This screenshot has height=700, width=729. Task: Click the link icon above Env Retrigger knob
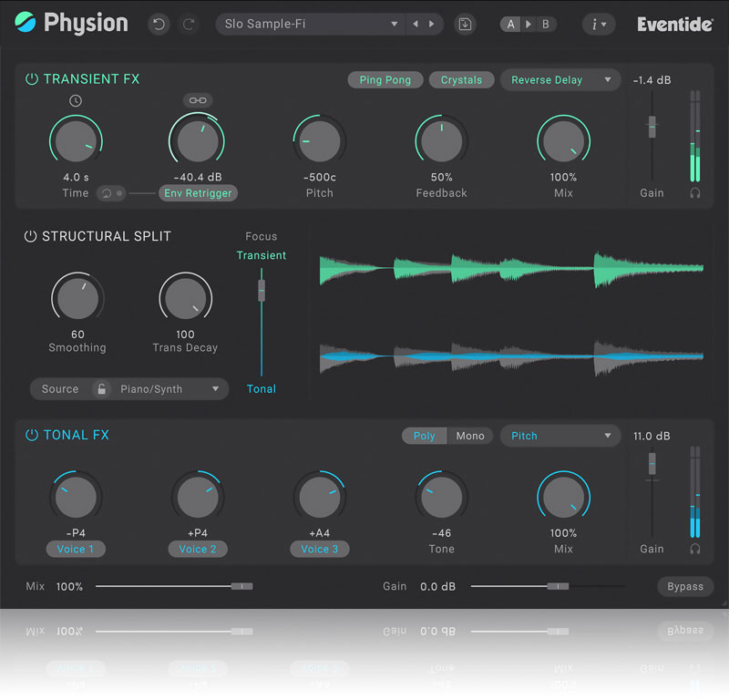pos(196,100)
